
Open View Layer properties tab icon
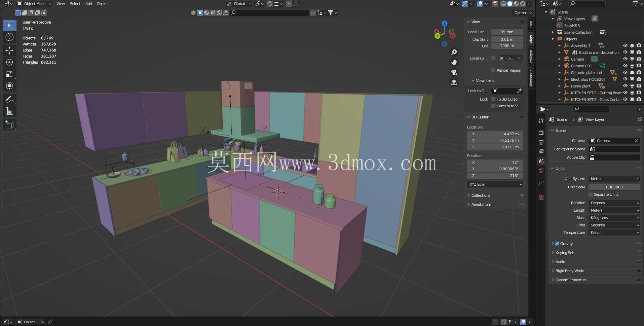(x=541, y=152)
